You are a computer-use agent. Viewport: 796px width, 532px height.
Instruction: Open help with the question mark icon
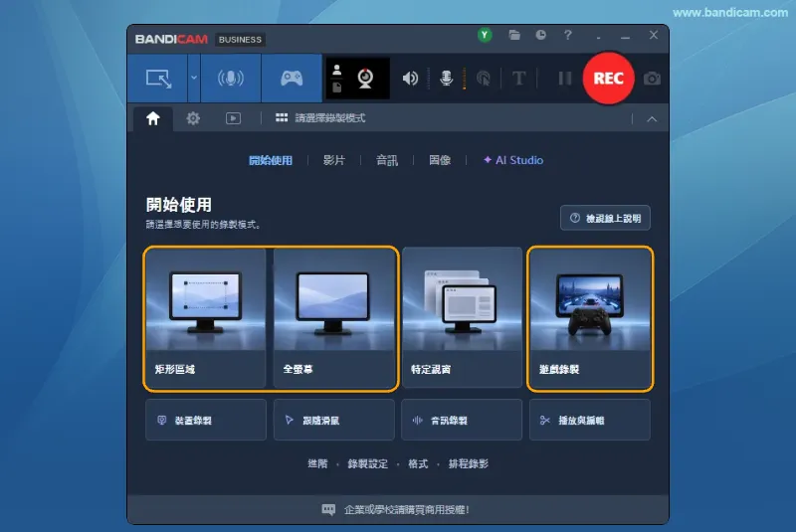point(567,35)
